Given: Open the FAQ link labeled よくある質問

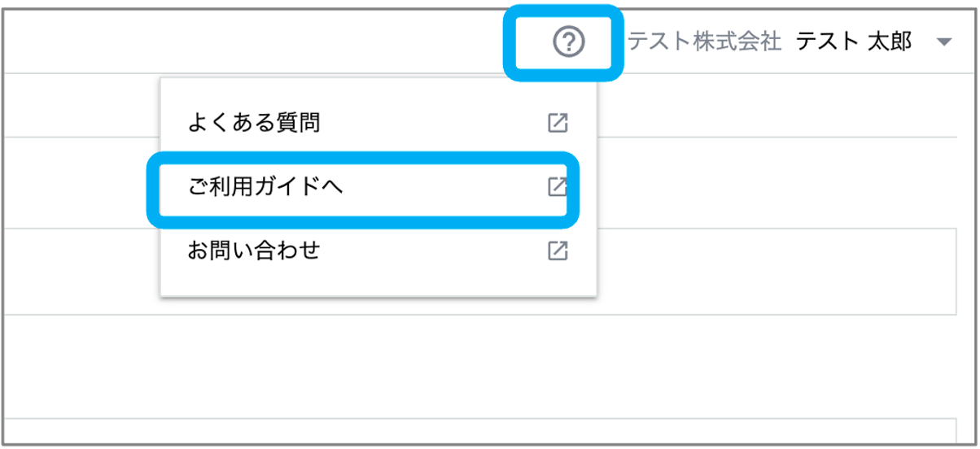Looking at the screenshot, I should click(253, 123).
